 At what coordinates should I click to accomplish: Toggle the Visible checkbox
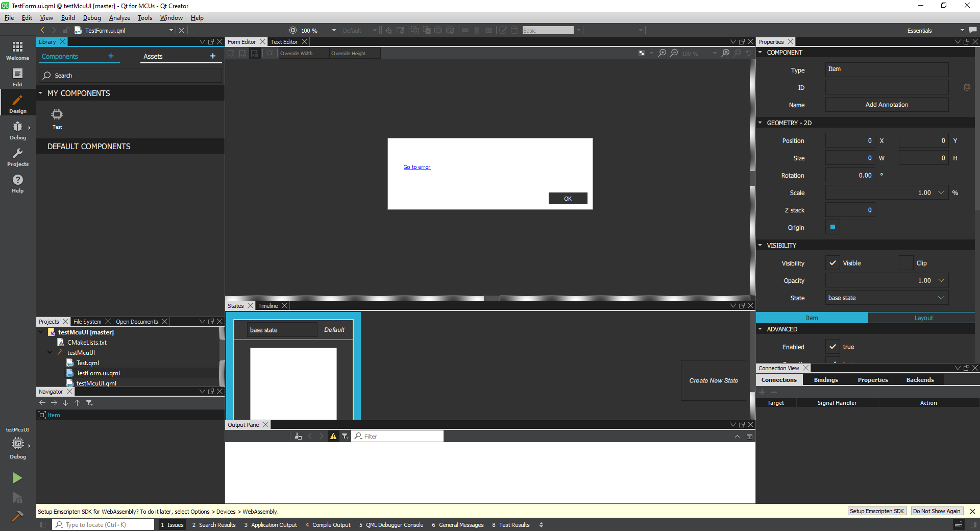832,263
